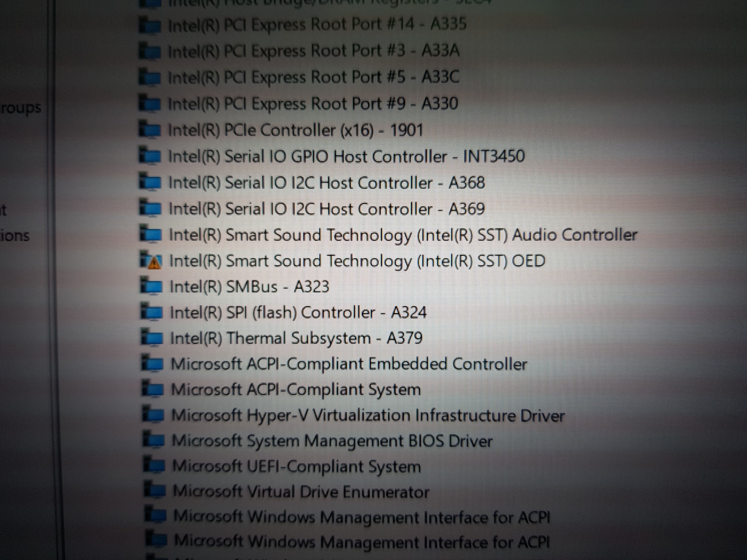Select Intel PCI Express Root Port #3 - A33A

click(x=313, y=51)
